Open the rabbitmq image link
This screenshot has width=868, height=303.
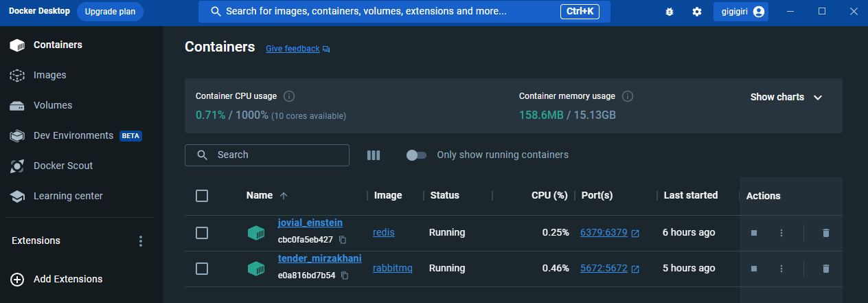coord(393,268)
